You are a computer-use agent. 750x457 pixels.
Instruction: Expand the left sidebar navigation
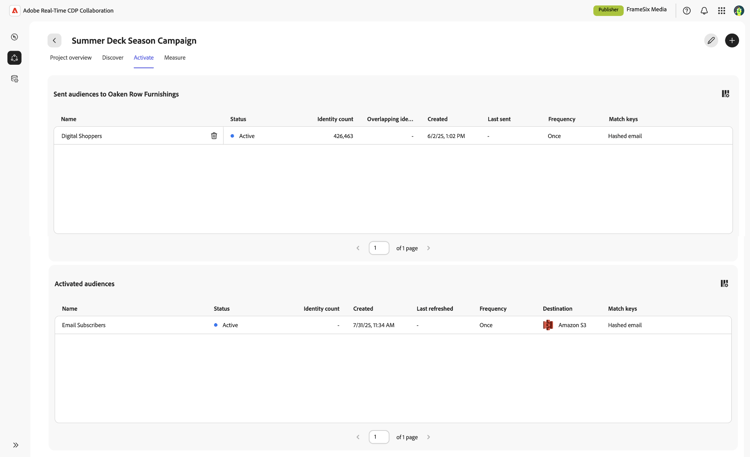[16, 445]
